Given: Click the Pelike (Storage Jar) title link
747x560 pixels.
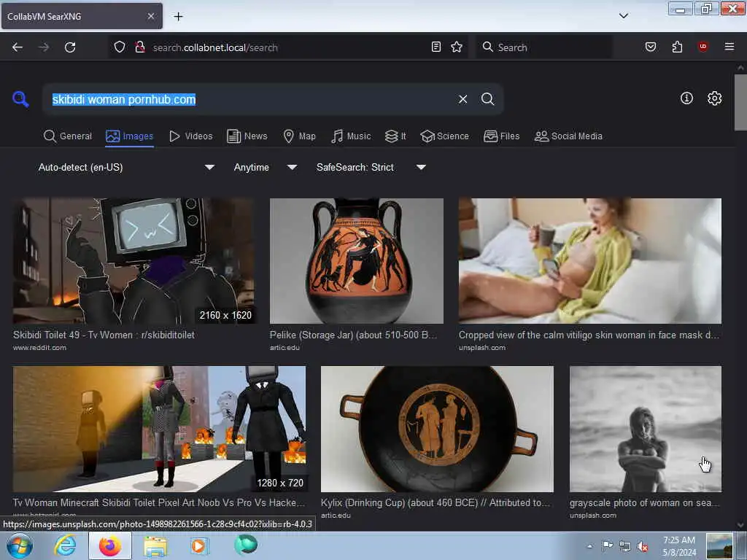Looking at the screenshot, I should [x=353, y=335].
